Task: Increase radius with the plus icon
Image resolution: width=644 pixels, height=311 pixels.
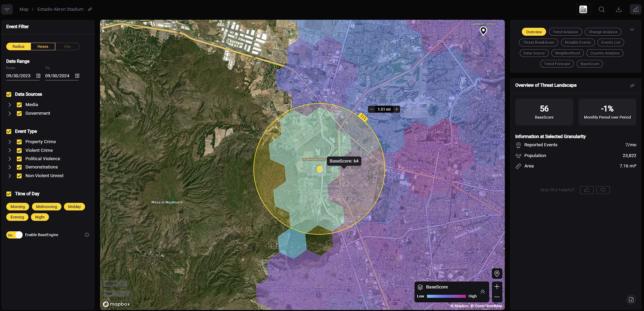Action: [396, 109]
